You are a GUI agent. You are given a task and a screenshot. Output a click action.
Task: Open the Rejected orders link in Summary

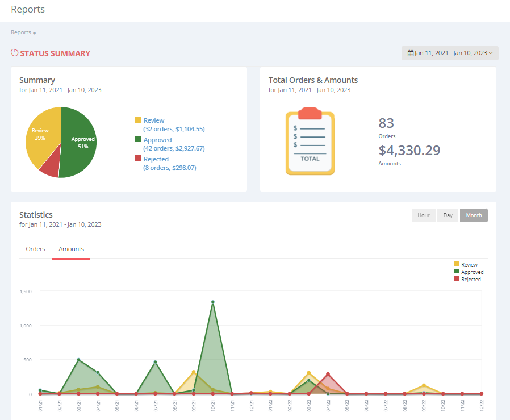click(x=156, y=159)
